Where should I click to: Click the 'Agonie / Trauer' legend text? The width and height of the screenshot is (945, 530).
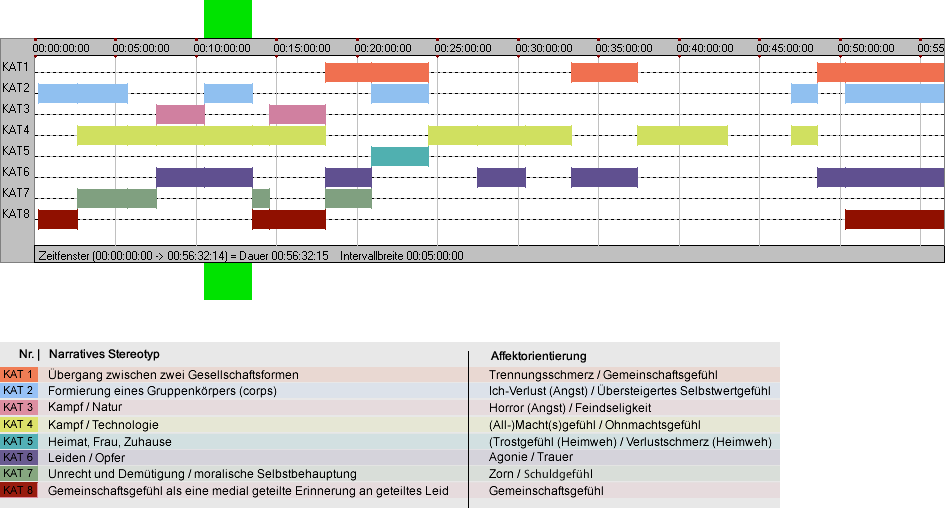pyautogui.click(x=531, y=458)
